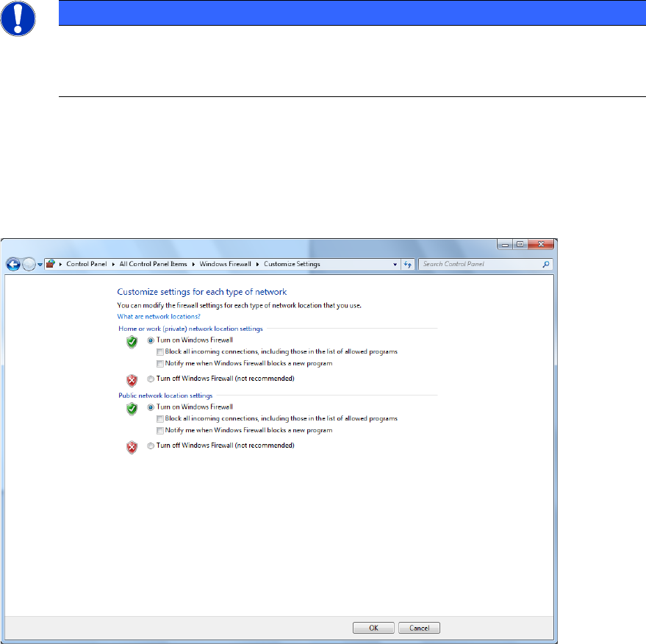
Task: Select Customize Settings breadcrumb
Action: point(292,264)
